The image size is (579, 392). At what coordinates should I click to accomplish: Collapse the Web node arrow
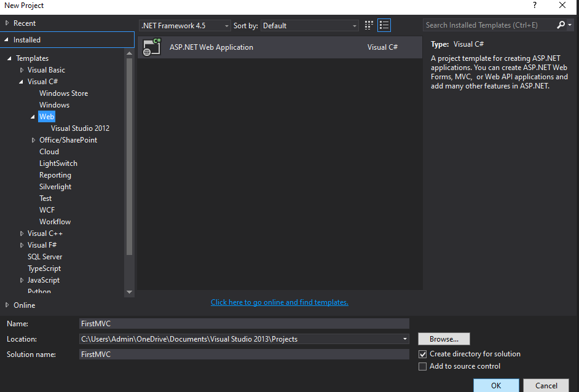click(x=33, y=117)
